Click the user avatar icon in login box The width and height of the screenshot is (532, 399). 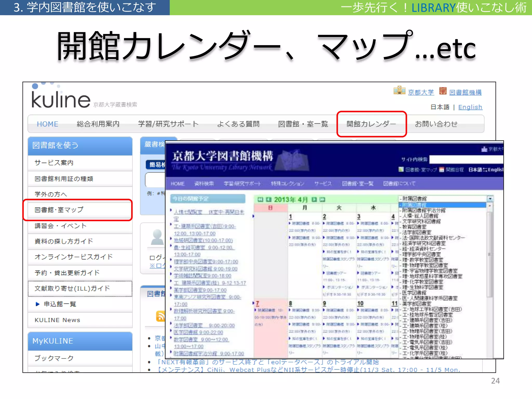157,237
